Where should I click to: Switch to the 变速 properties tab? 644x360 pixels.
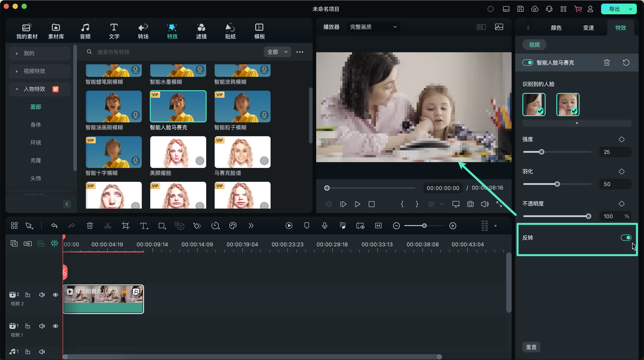(588, 28)
